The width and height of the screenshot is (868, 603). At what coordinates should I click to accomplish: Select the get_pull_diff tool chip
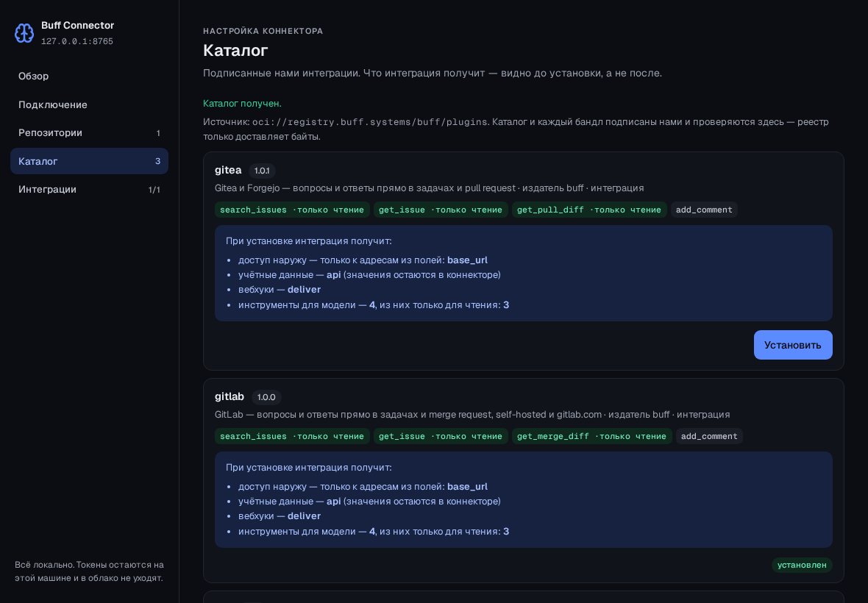coord(589,210)
